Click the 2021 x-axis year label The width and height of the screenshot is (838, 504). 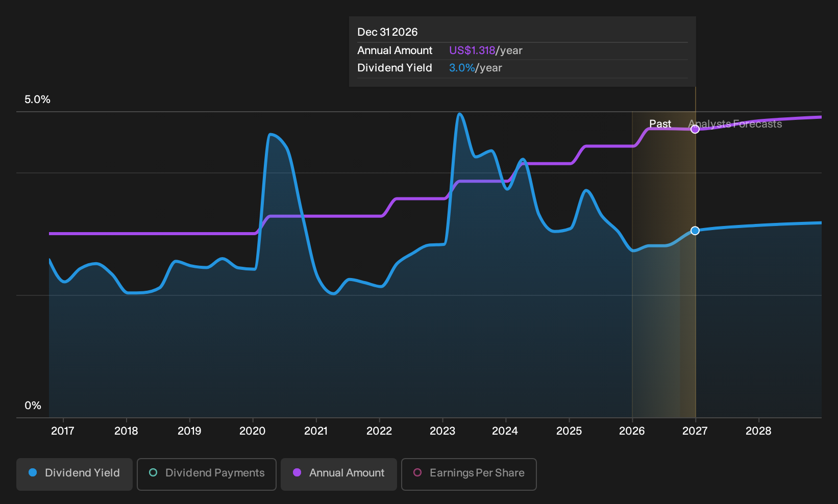coord(316,431)
